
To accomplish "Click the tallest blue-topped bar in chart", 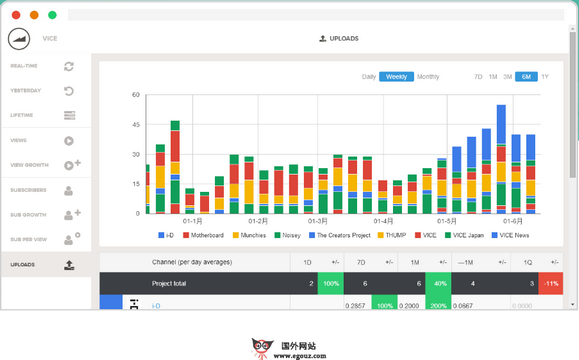I will coord(501,159).
